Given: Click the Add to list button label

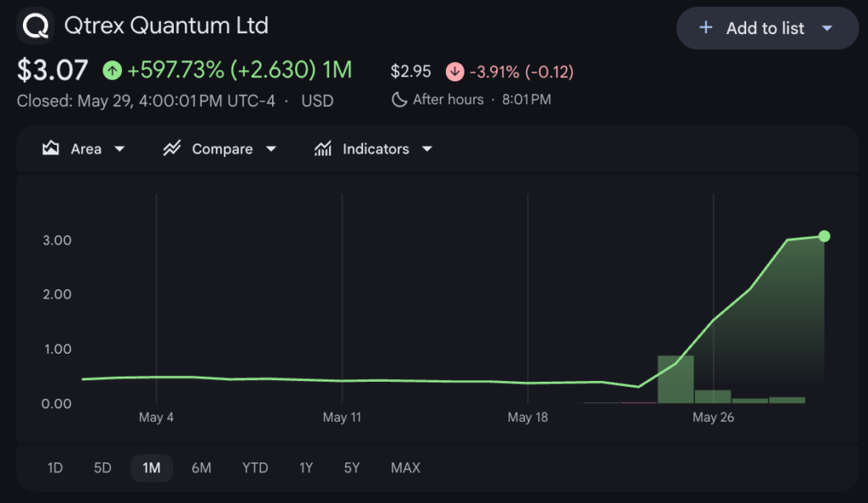Looking at the screenshot, I should 765,28.
